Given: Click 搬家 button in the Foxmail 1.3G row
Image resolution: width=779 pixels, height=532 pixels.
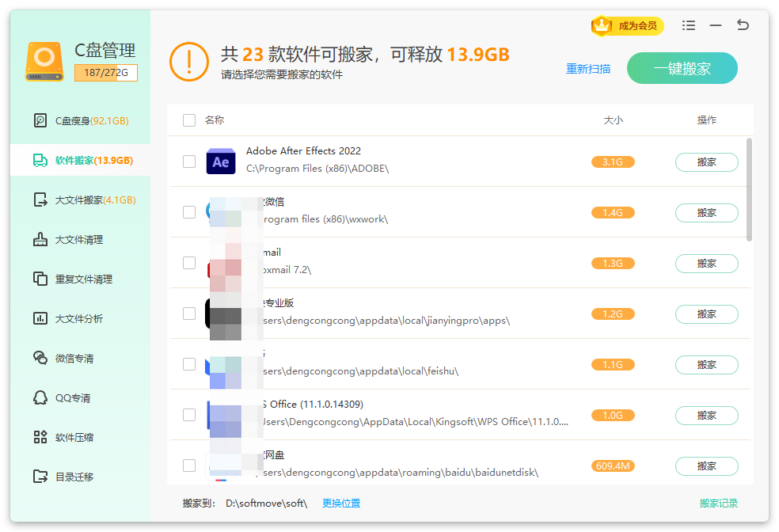Looking at the screenshot, I should click(x=706, y=264).
